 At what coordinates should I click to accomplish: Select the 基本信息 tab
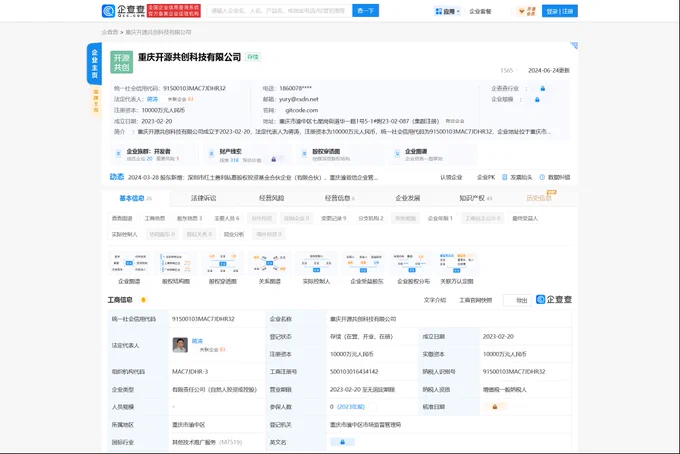pyautogui.click(x=135, y=198)
